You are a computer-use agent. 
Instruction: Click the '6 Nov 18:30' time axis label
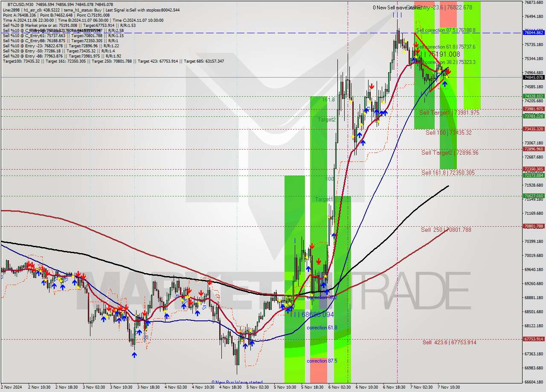[394, 387]
